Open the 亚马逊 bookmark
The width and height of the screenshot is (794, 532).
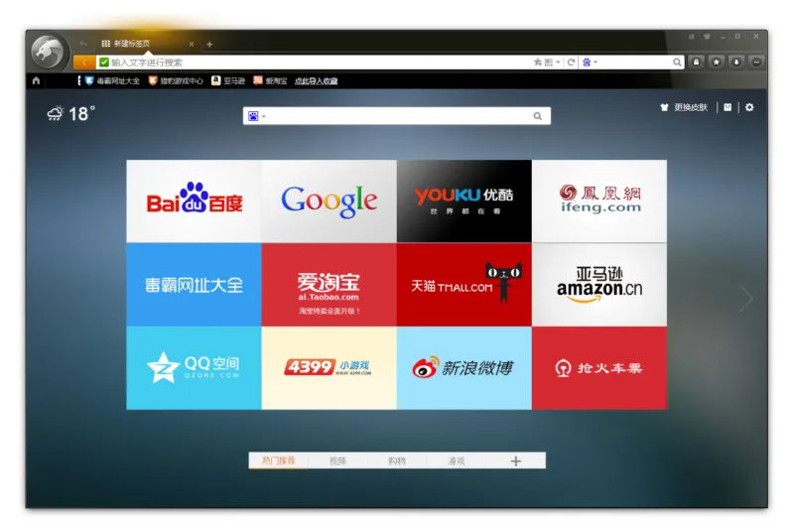228,80
